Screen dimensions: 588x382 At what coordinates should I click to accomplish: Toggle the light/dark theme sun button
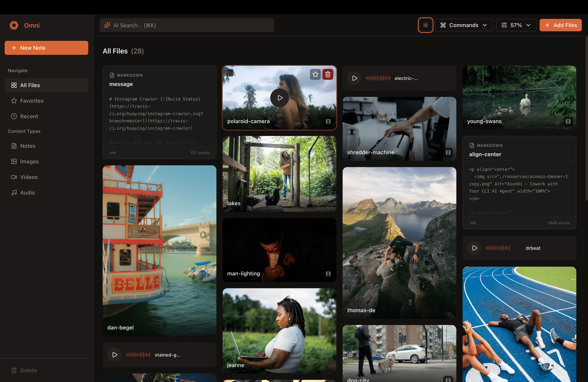coord(425,25)
